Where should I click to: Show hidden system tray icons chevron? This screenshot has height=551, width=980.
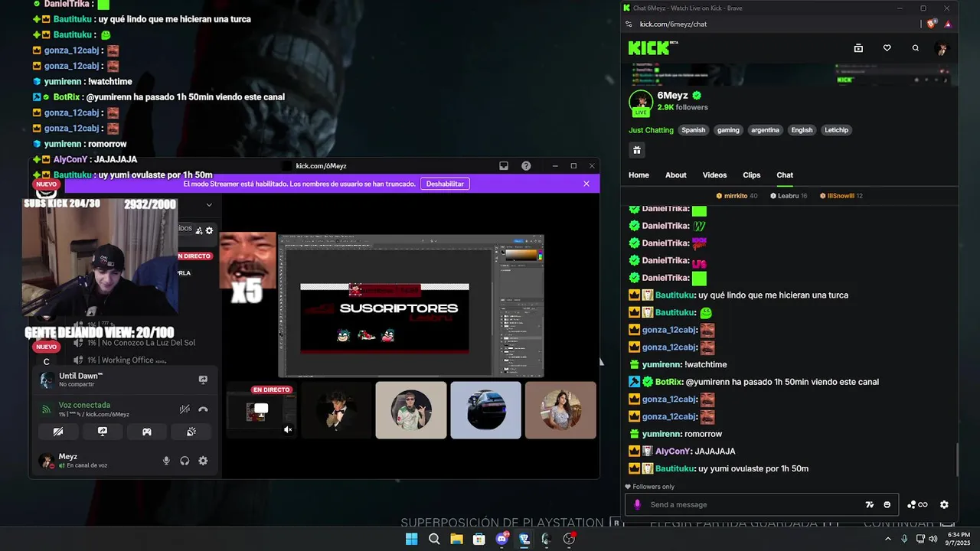pyautogui.click(x=888, y=539)
